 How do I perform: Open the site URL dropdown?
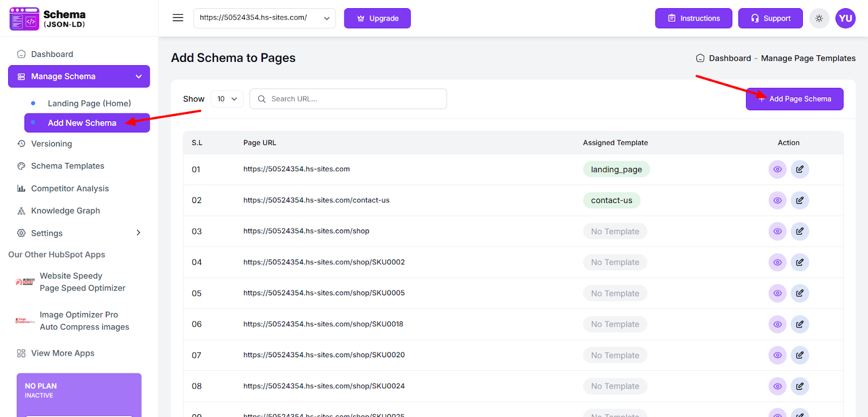point(264,18)
